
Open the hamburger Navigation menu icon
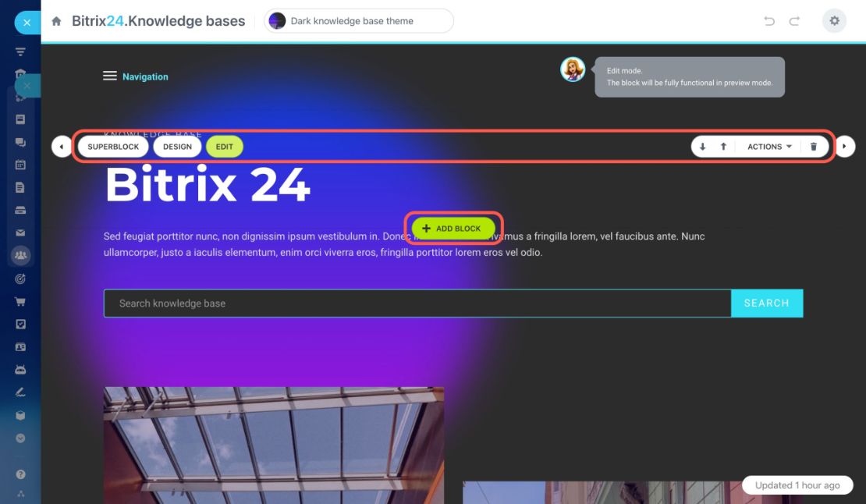pos(109,76)
